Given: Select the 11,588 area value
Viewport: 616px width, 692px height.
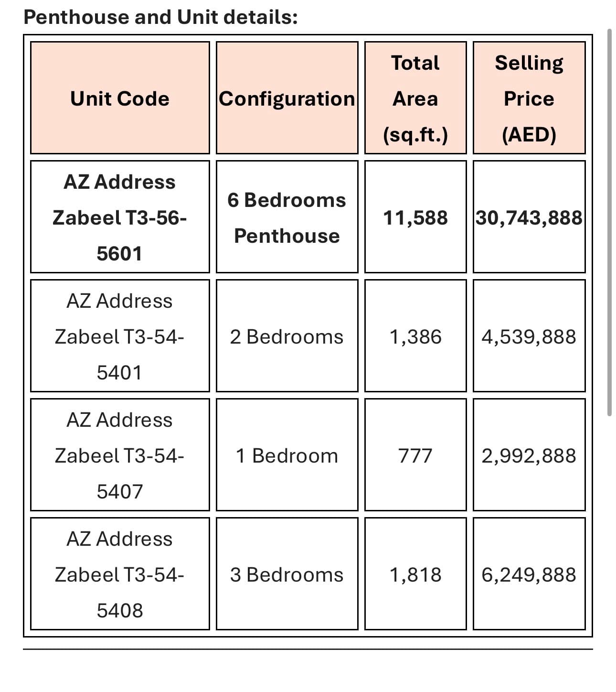Looking at the screenshot, I should point(415,216).
